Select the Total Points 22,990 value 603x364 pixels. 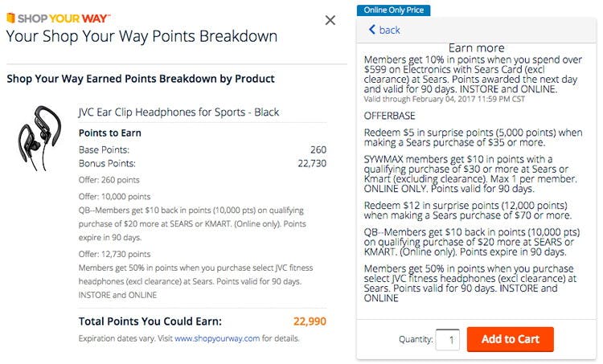click(x=310, y=321)
